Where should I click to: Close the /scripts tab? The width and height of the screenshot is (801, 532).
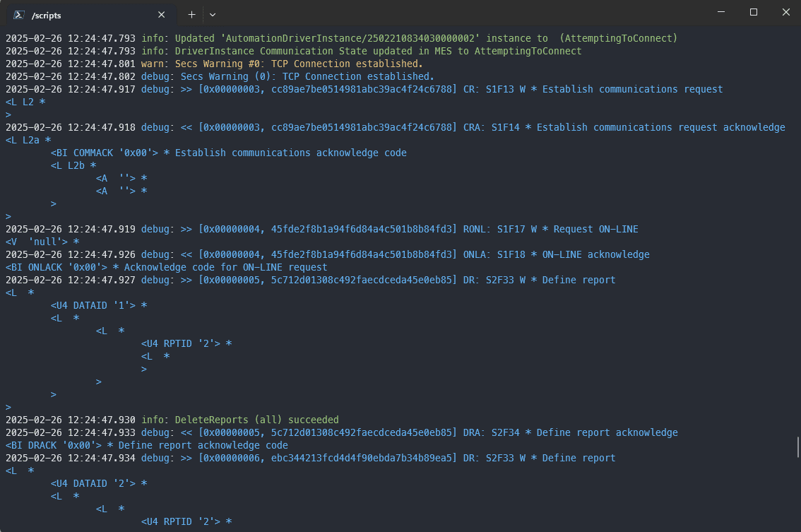162,14
